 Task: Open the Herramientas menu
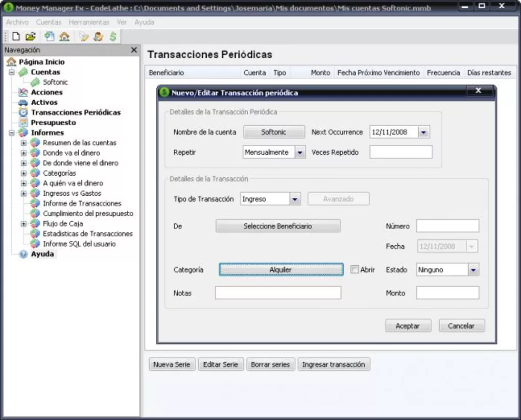point(89,22)
